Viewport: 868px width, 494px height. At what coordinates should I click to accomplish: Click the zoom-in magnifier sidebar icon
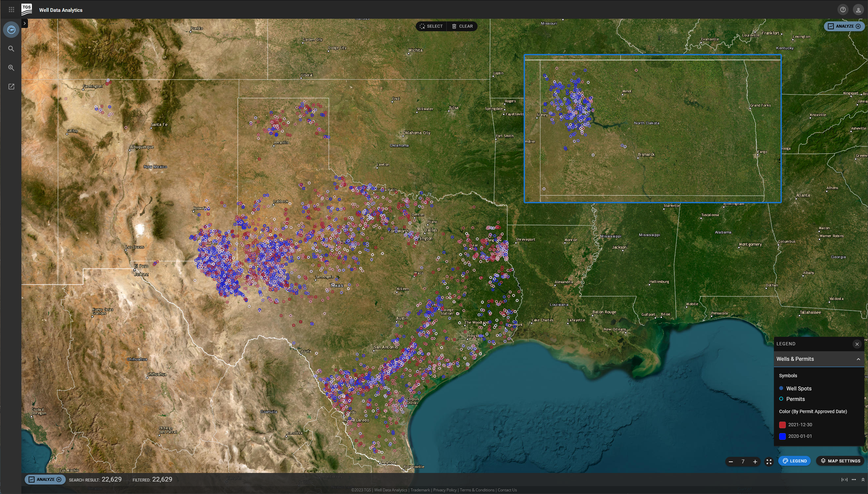(11, 68)
